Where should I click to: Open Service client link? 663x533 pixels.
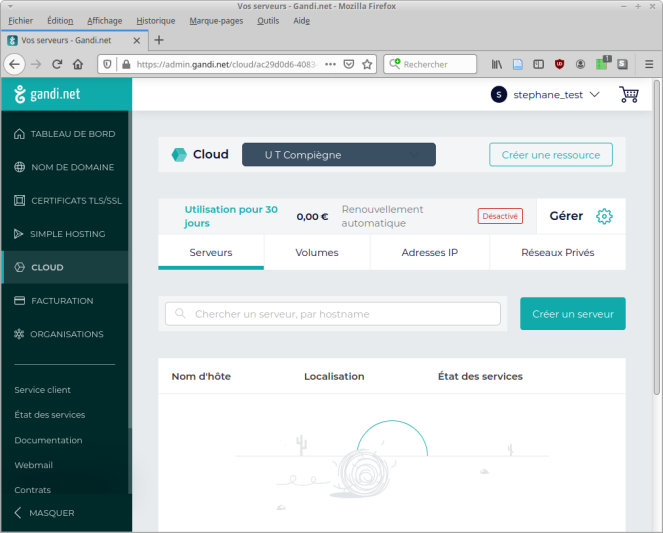pyautogui.click(x=42, y=390)
